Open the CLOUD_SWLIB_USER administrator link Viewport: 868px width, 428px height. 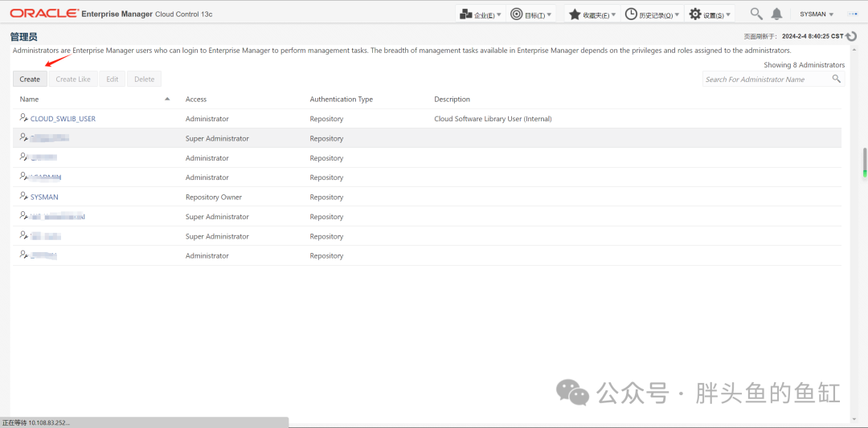point(63,119)
